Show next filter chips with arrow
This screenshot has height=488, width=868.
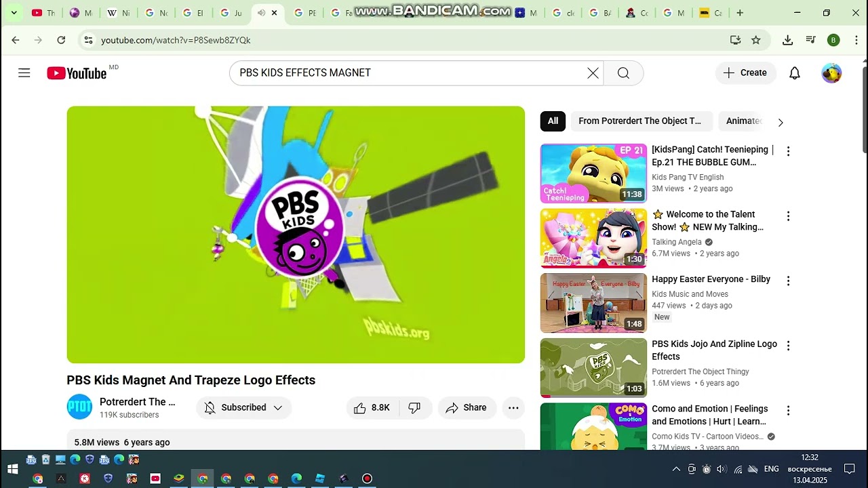(x=781, y=122)
